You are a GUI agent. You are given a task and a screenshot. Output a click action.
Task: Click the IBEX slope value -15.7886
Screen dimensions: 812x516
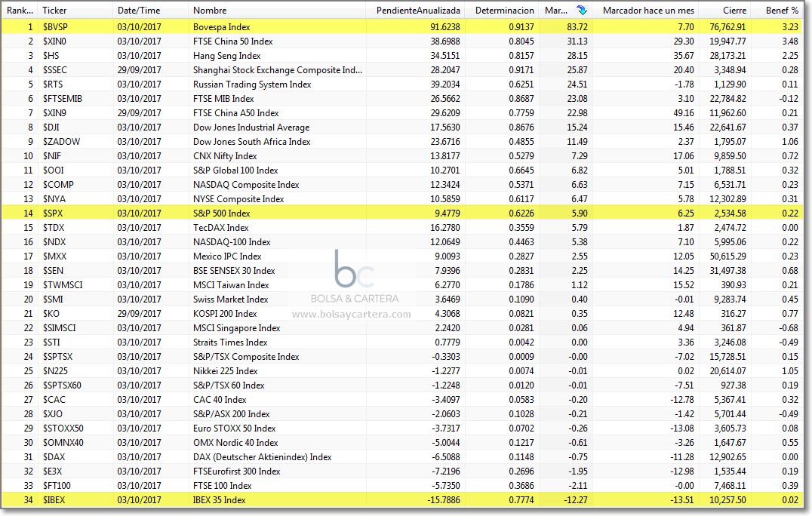(444, 500)
